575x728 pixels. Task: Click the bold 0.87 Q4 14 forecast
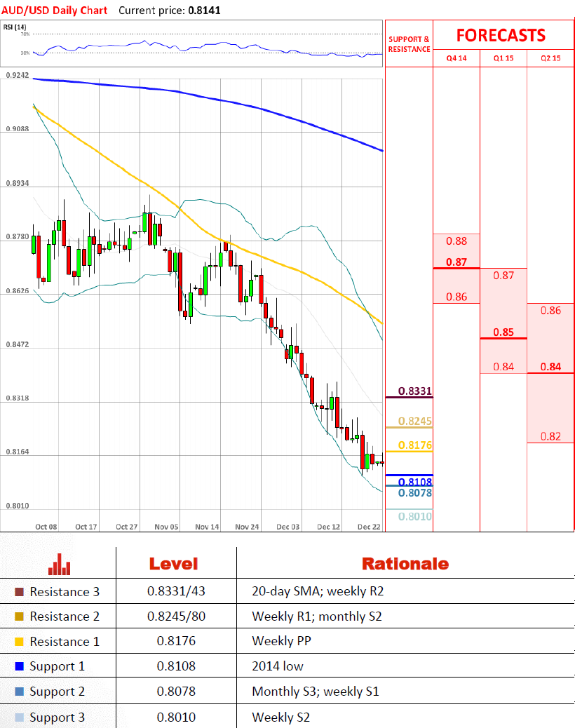click(456, 262)
